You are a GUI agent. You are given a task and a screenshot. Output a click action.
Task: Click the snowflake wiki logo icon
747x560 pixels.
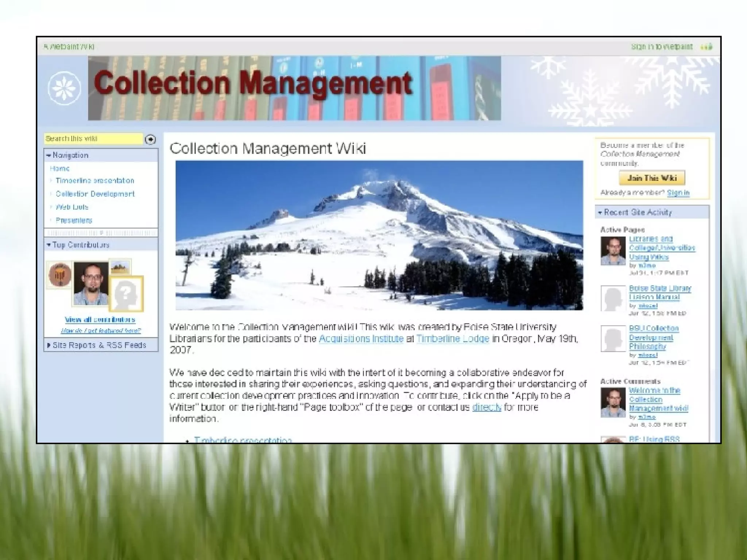pyautogui.click(x=64, y=89)
